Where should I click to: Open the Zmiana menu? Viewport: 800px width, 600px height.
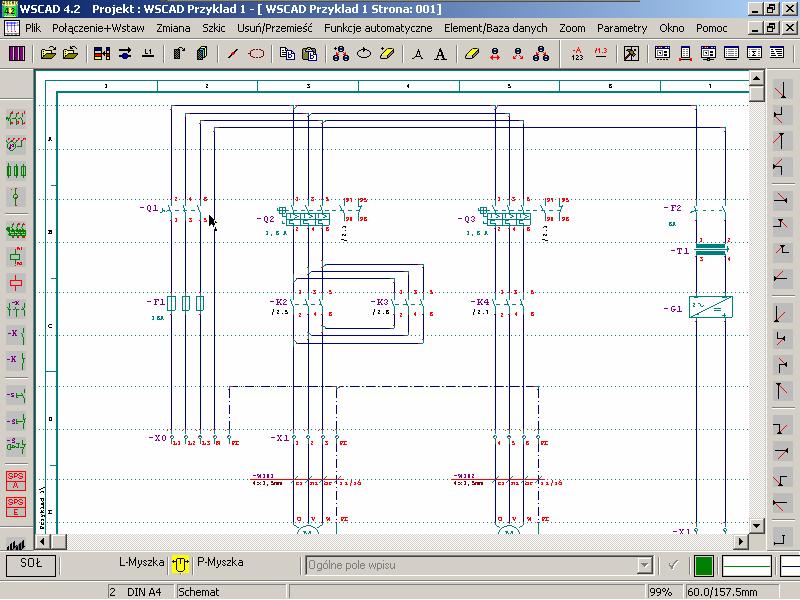pyautogui.click(x=173, y=28)
